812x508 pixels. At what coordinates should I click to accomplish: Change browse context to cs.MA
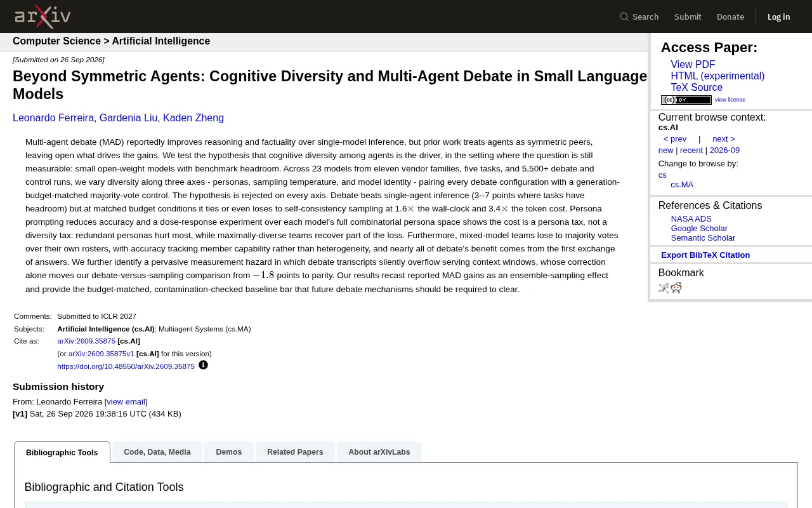click(x=682, y=185)
